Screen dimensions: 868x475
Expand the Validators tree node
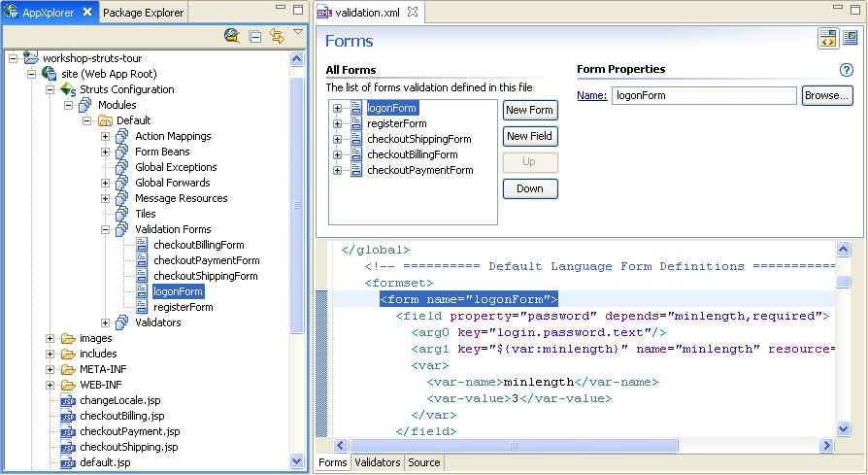106,322
